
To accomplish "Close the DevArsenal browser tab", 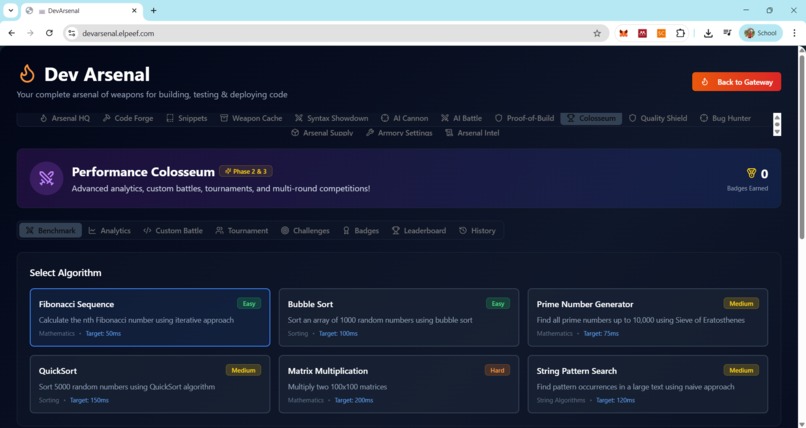I will pyautogui.click(x=135, y=10).
